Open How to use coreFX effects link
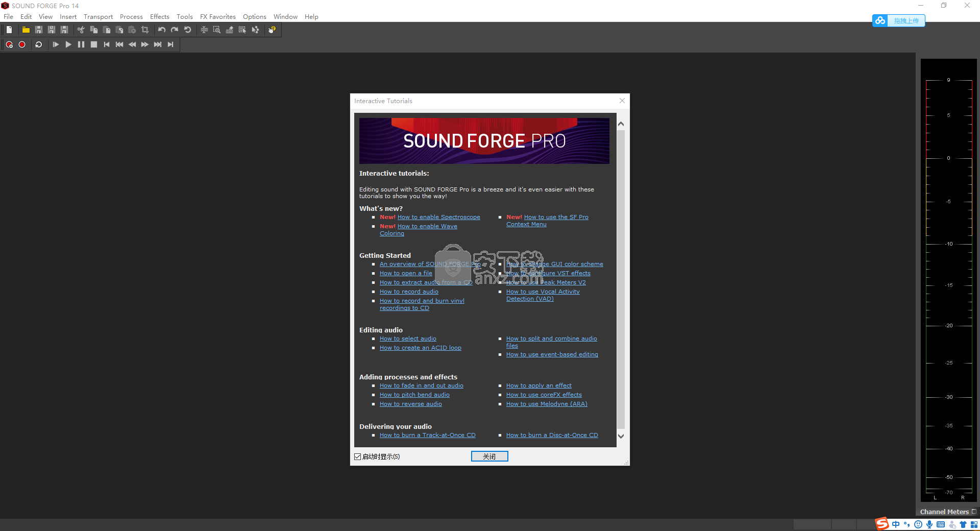The image size is (980, 531). [544, 395]
